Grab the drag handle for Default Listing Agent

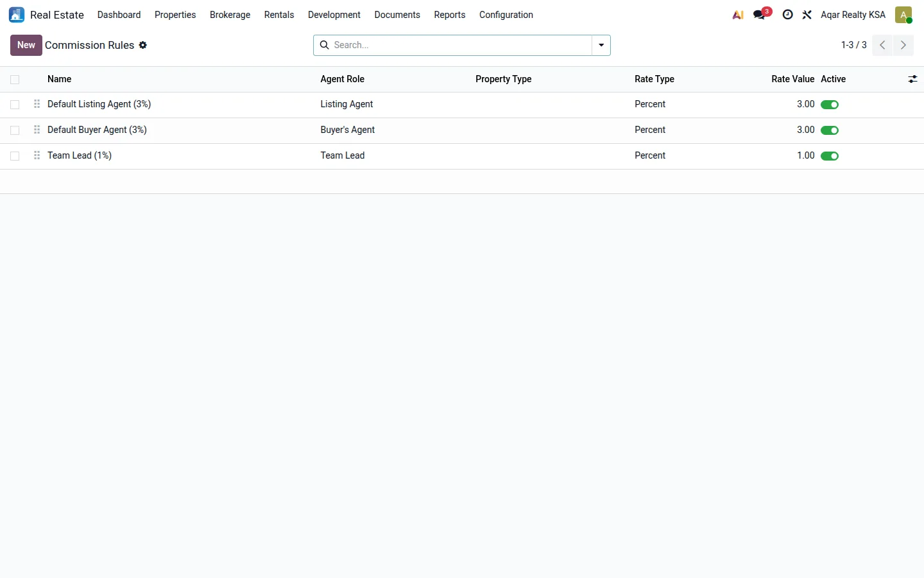click(x=37, y=104)
